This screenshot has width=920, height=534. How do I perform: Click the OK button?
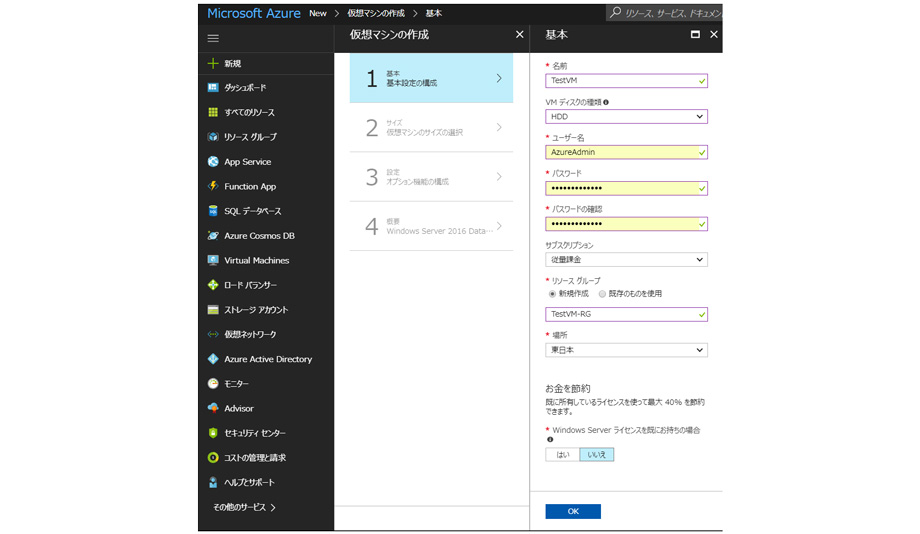pyautogui.click(x=573, y=511)
